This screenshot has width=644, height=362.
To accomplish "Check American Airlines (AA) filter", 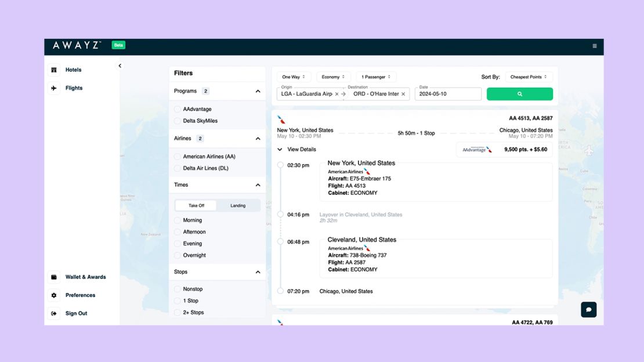I will (178, 157).
